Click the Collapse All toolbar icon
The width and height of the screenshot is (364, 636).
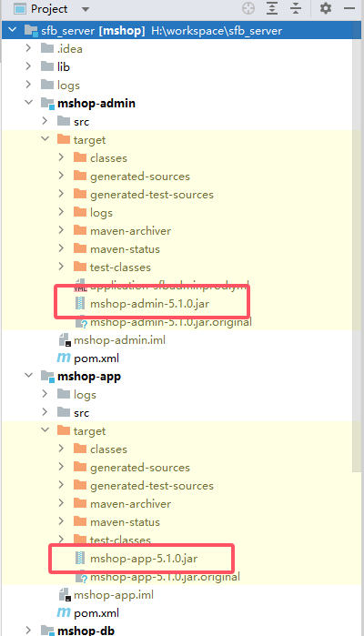(x=296, y=8)
